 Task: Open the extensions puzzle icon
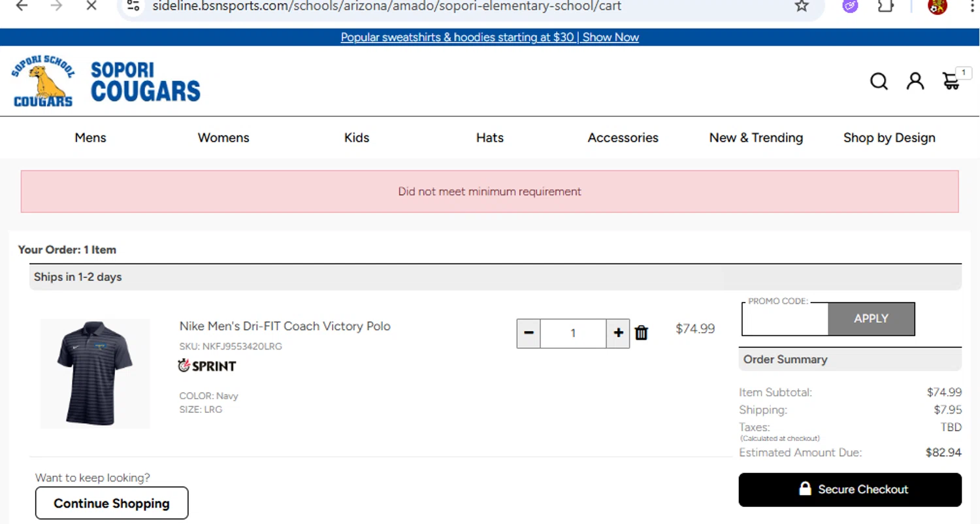click(x=885, y=6)
